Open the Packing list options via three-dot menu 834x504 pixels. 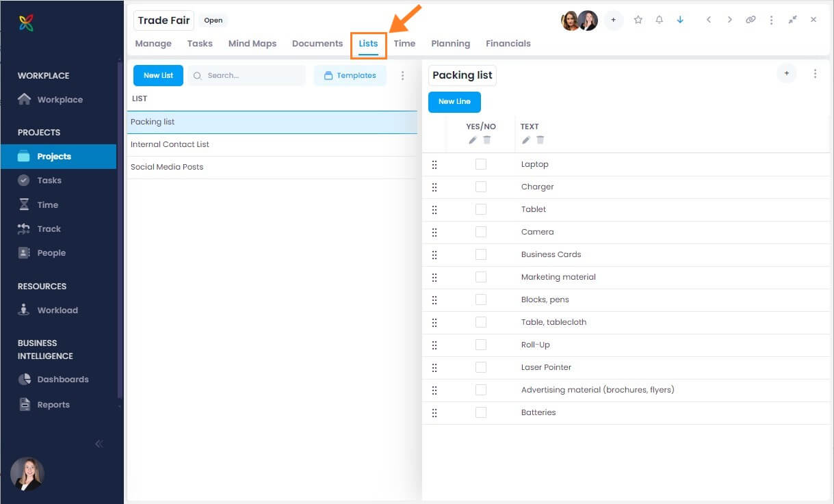coord(816,73)
